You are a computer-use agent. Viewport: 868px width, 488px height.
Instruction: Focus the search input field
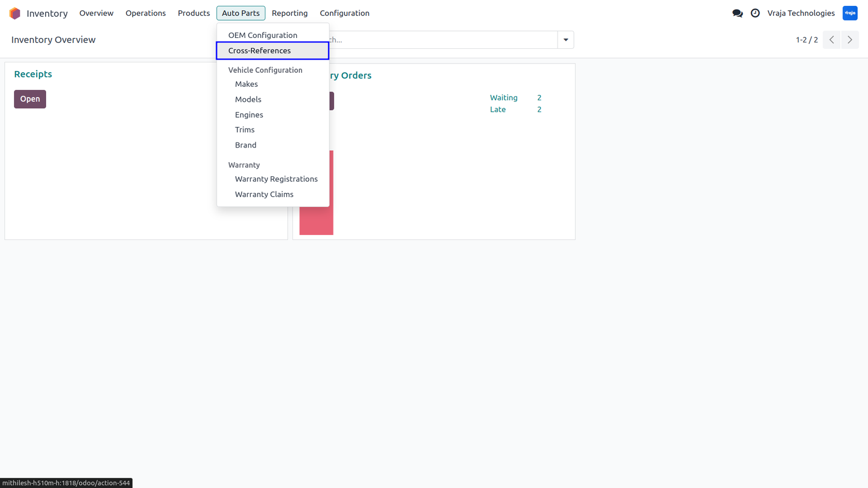tap(443, 40)
